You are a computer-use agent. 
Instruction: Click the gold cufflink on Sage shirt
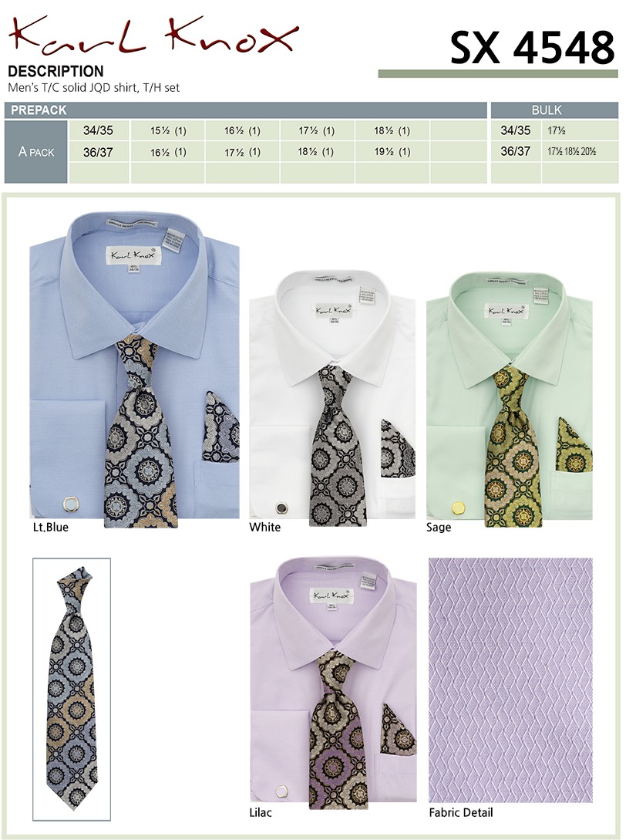pos(459,508)
